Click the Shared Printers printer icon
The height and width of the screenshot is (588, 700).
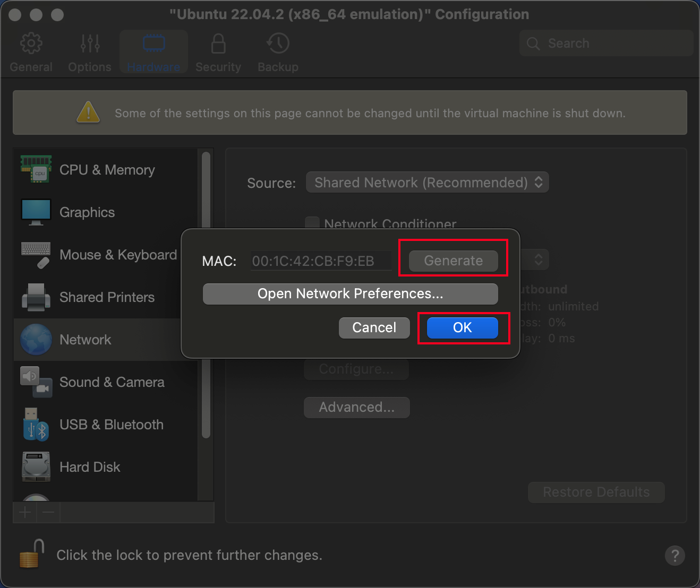[x=36, y=297]
